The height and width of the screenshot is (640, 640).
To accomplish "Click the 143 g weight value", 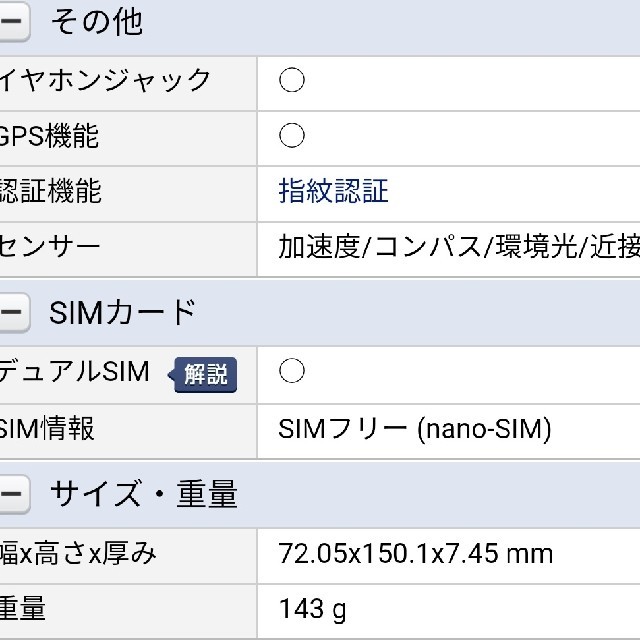I will [312, 609].
